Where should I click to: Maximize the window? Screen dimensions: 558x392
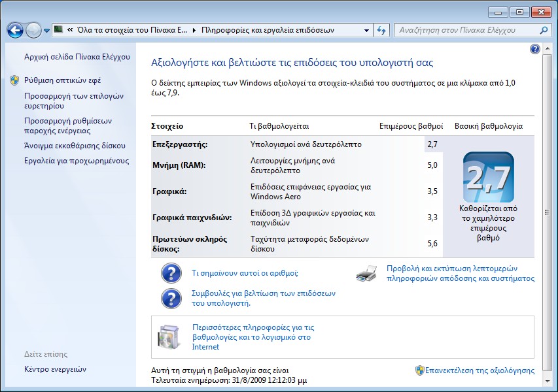tap(519, 12)
